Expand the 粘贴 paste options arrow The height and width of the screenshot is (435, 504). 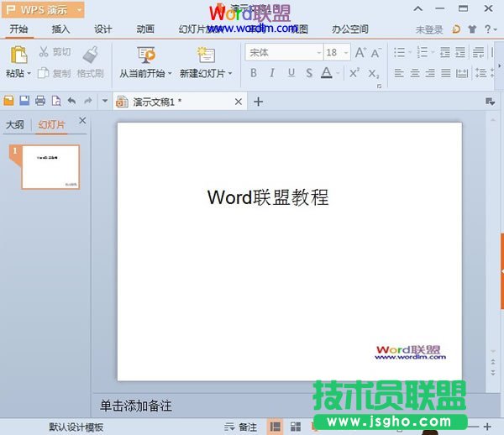pyautogui.click(x=29, y=74)
